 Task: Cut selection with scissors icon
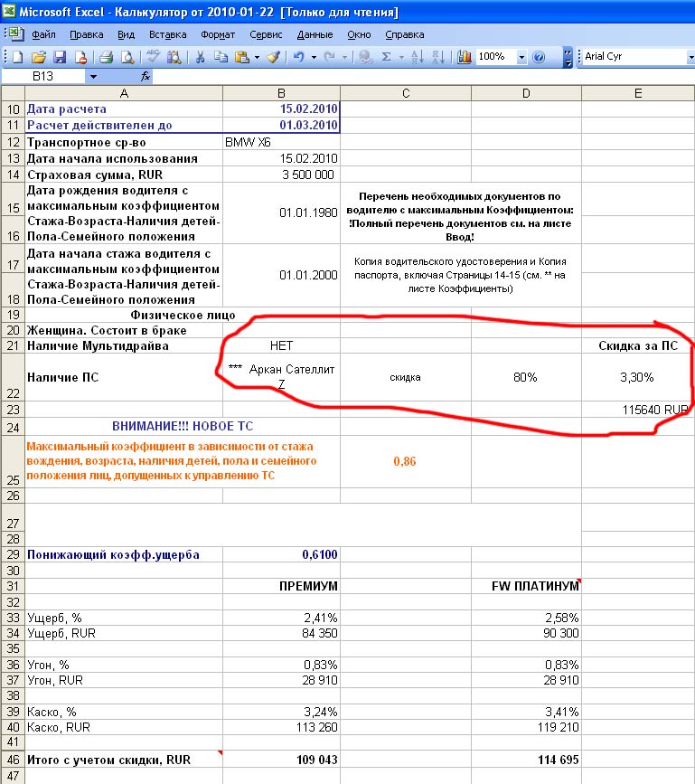tap(200, 57)
